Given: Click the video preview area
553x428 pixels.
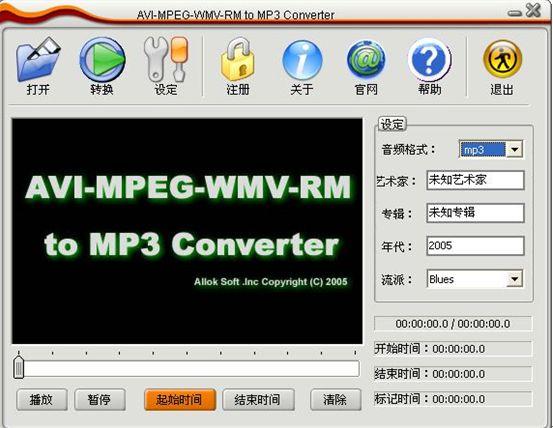Looking at the screenshot, I should [187, 231].
